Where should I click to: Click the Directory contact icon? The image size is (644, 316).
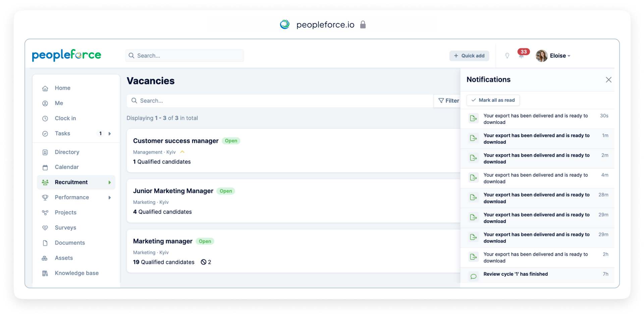coord(45,152)
